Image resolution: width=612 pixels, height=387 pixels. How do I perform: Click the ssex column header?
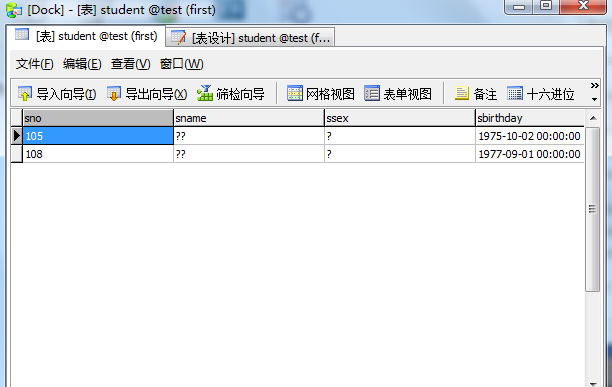[400, 118]
